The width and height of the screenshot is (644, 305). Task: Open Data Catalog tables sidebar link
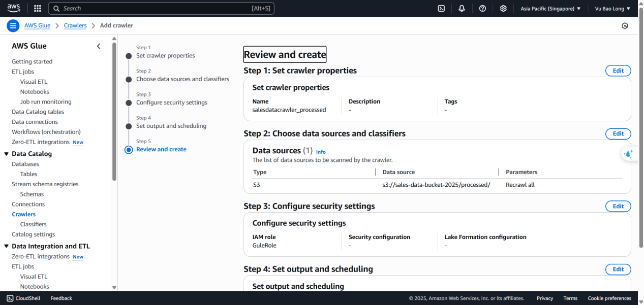38,112
